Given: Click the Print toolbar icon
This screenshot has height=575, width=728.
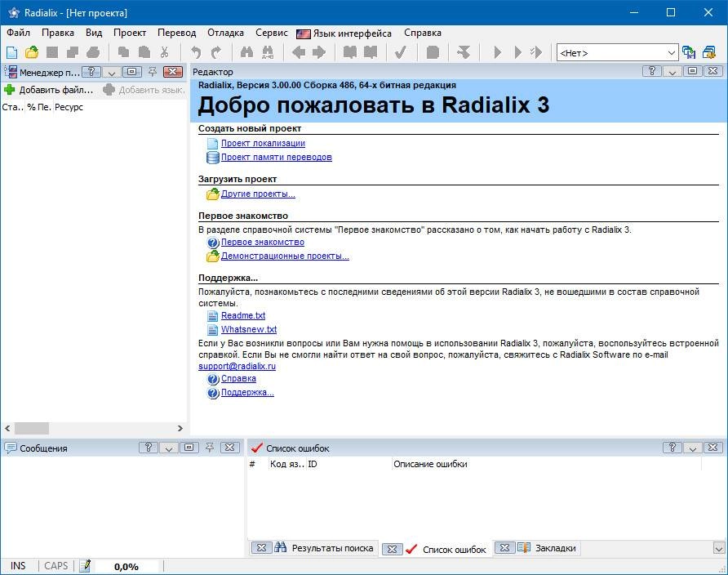Looking at the screenshot, I should (93, 52).
